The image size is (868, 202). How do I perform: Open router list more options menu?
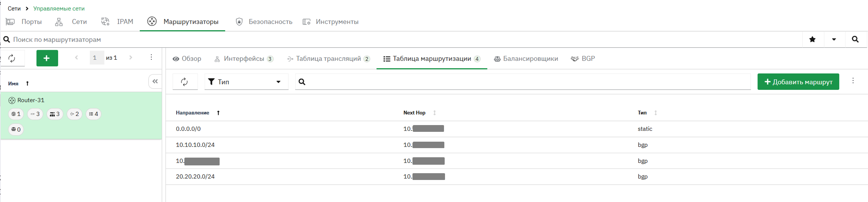coord(151,57)
